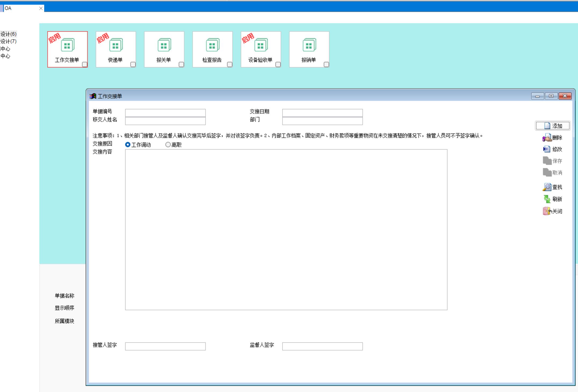578x392 pixels.
Task: Click the 交接内容 large text area
Action: coord(286,229)
